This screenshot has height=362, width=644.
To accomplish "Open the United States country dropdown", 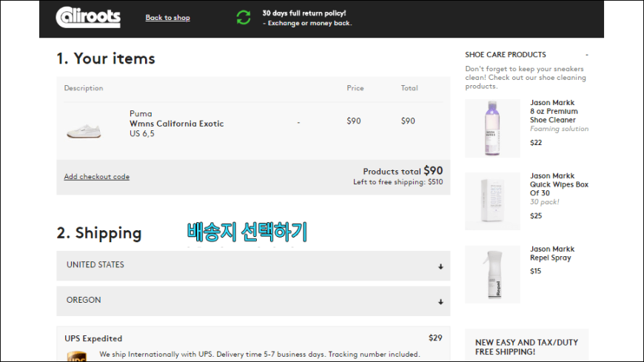I will click(253, 266).
